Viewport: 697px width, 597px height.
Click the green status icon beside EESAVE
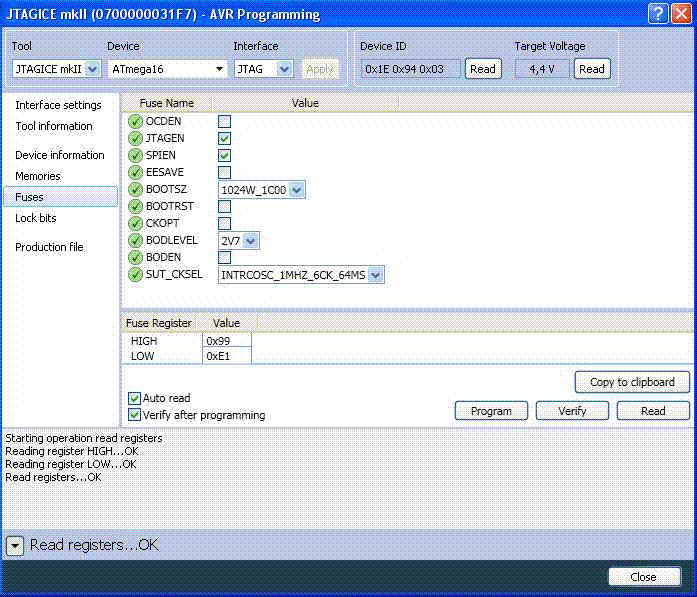tap(135, 172)
